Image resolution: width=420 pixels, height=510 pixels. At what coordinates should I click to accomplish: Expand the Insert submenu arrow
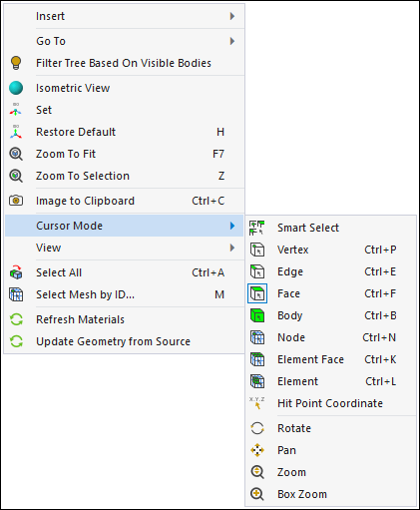[x=232, y=16]
